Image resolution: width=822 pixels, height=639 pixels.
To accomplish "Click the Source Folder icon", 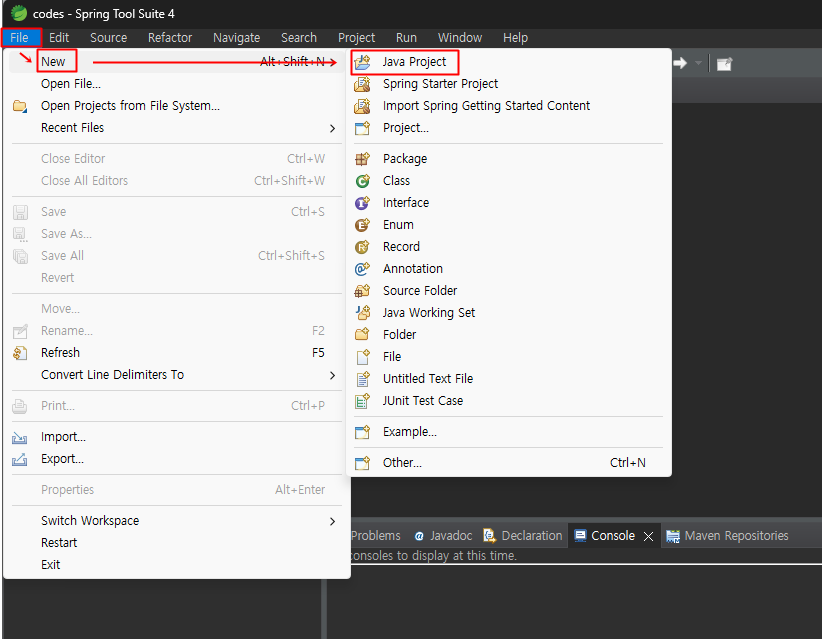I will pyautogui.click(x=362, y=291).
